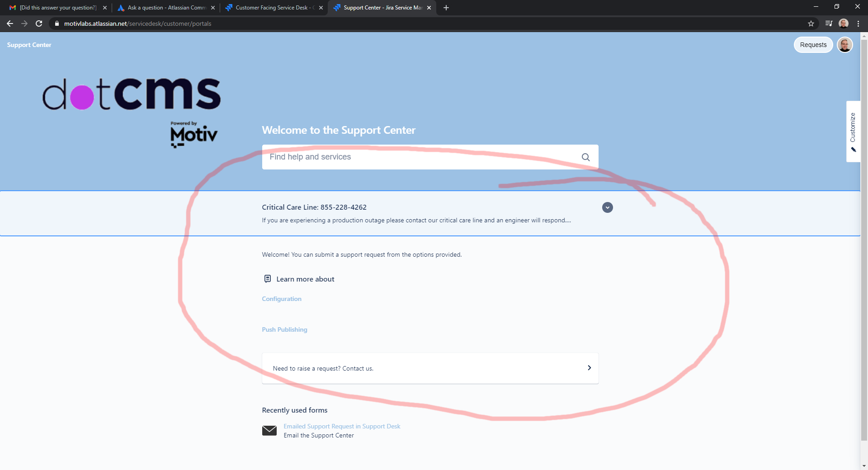This screenshot has width=868, height=470.
Task: Close the Support Center tab
Action: (x=429, y=8)
